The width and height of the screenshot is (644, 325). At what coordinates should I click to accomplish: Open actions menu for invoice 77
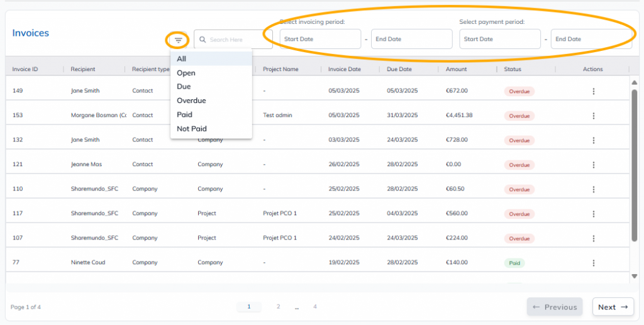[593, 263]
